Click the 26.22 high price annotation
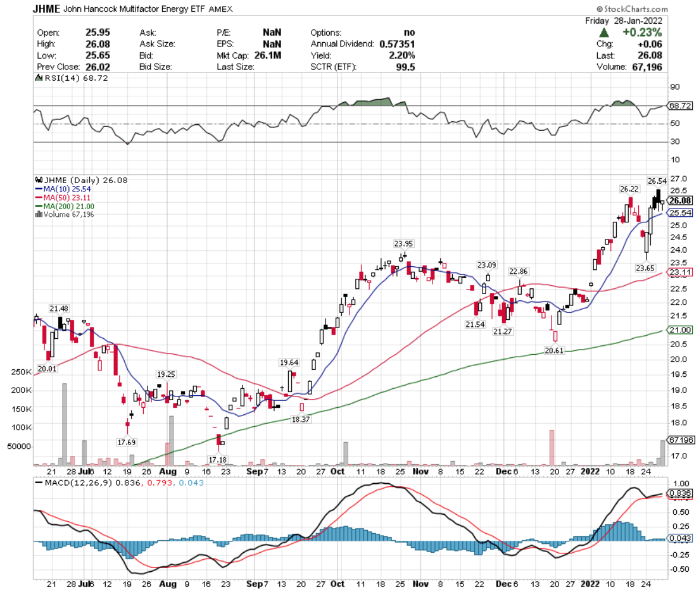Screen dimensions: 700x592 click(x=629, y=189)
